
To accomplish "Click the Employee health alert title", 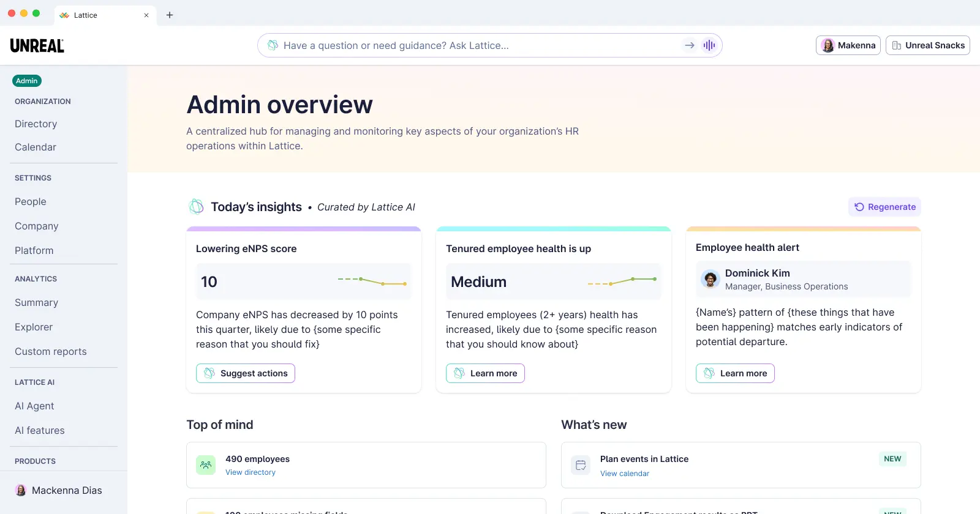I will pos(747,247).
